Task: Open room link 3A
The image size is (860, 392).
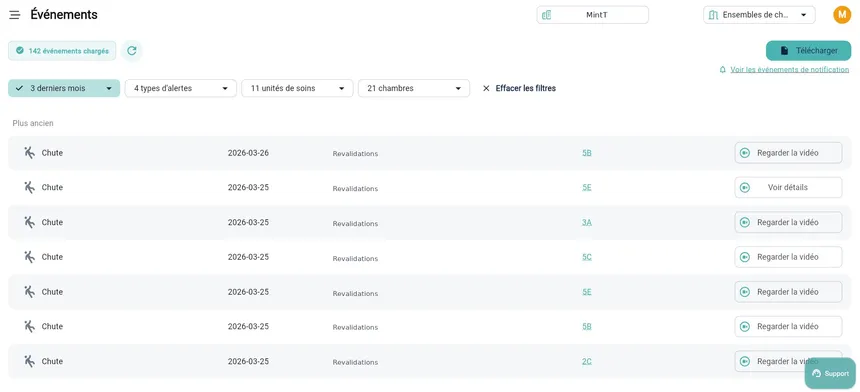Action: 587,223
